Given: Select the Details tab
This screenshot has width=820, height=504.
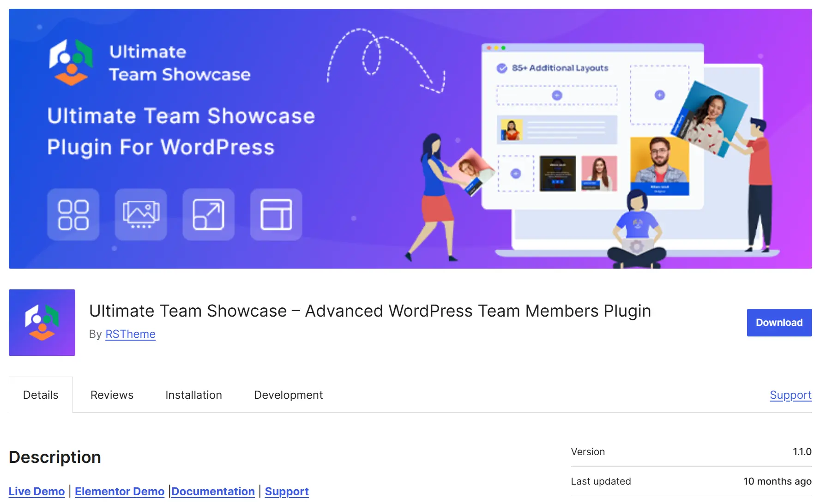Looking at the screenshot, I should 41,395.
